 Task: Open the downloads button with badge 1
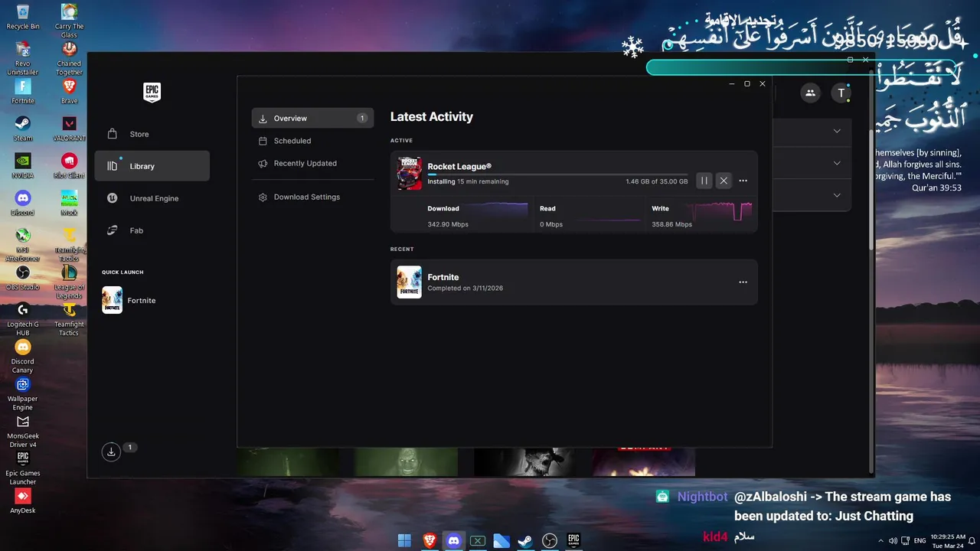pyautogui.click(x=111, y=452)
